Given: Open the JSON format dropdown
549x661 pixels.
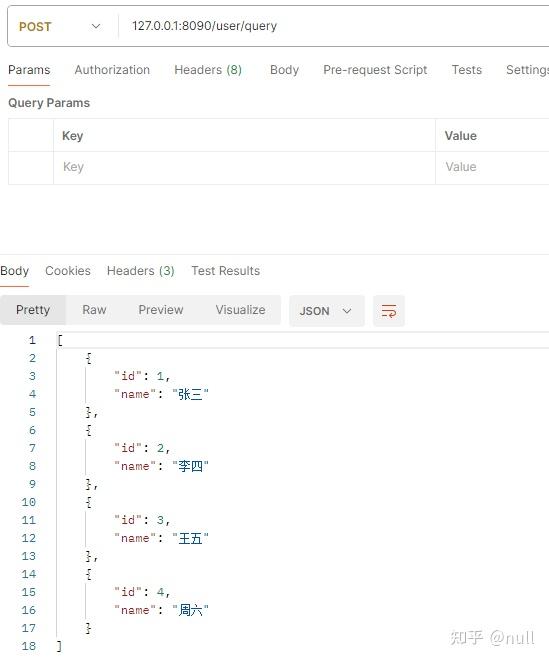Looking at the screenshot, I should point(326,311).
